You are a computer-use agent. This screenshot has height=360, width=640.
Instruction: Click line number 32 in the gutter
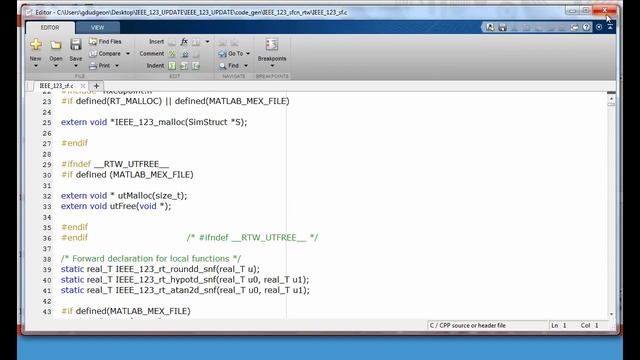(x=47, y=196)
